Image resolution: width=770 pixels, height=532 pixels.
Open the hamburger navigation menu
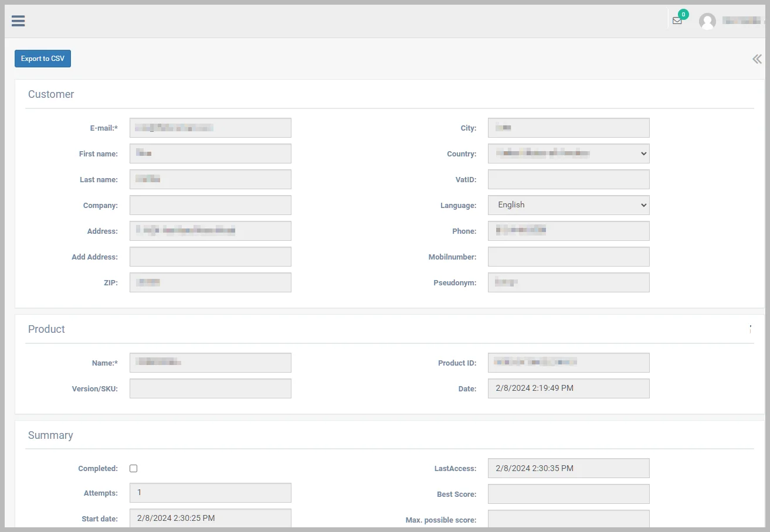click(18, 21)
